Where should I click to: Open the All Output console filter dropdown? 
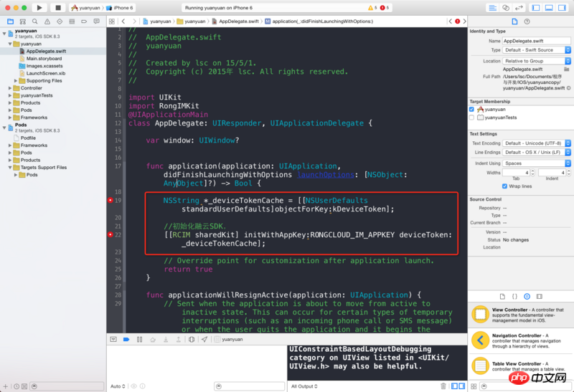(x=304, y=386)
